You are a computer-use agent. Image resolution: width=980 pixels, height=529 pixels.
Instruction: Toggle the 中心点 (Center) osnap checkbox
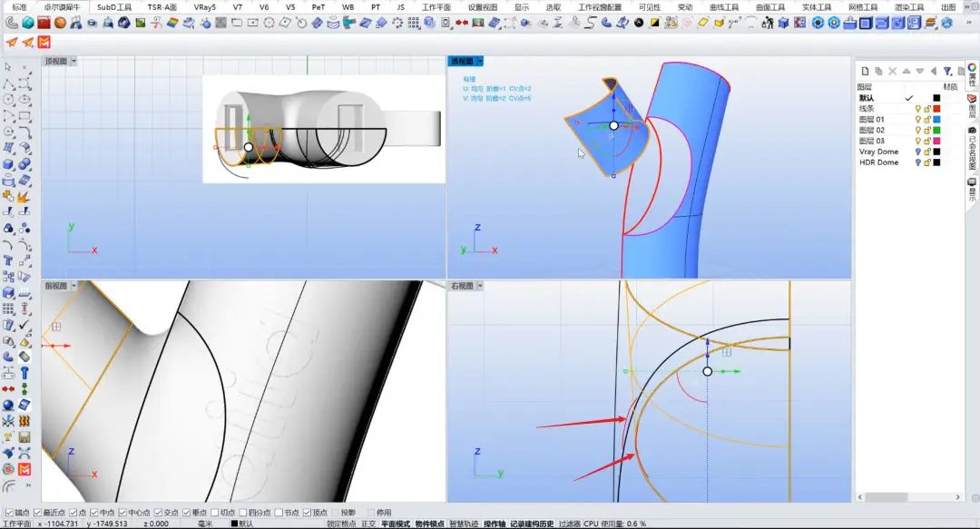122,513
